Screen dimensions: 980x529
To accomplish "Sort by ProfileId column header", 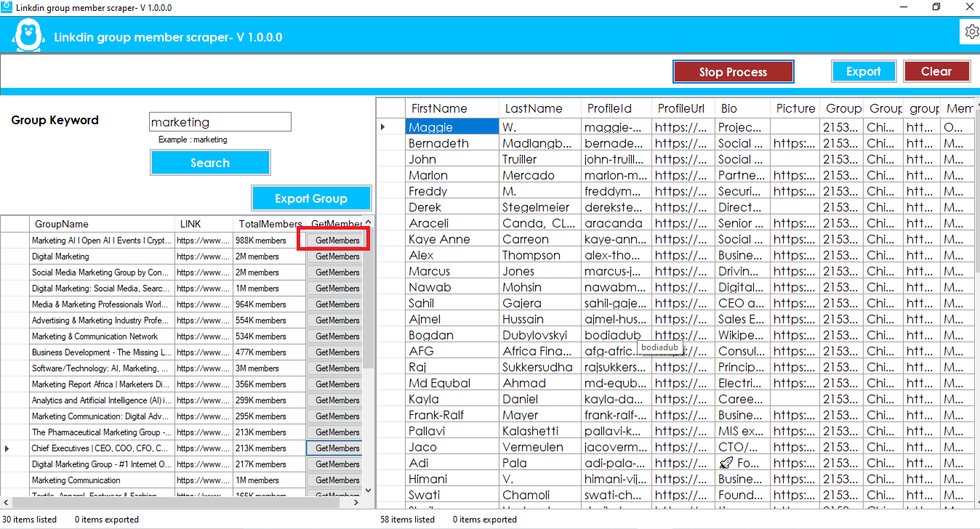I will (616, 108).
